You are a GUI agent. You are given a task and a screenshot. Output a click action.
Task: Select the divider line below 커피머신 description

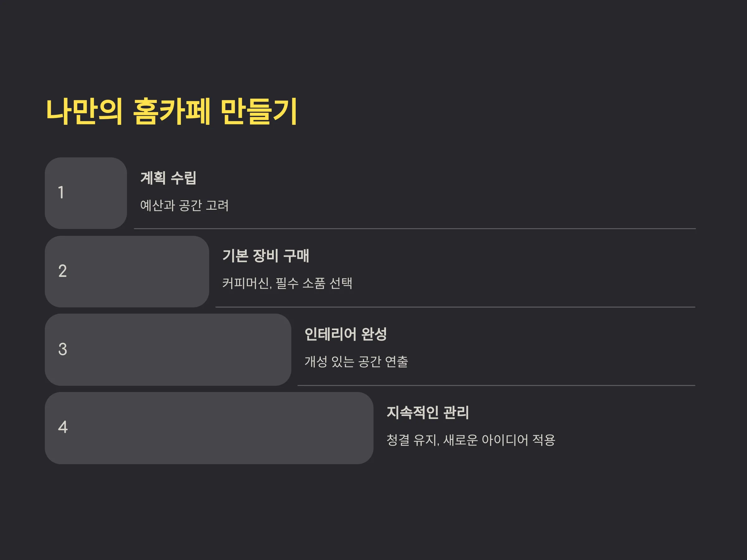(x=455, y=307)
